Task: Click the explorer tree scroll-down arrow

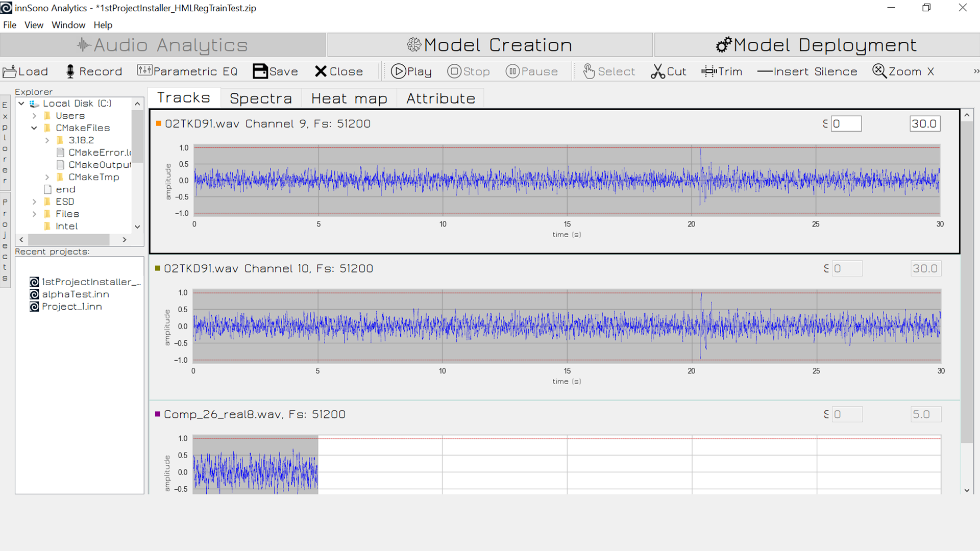Action: coord(137,227)
